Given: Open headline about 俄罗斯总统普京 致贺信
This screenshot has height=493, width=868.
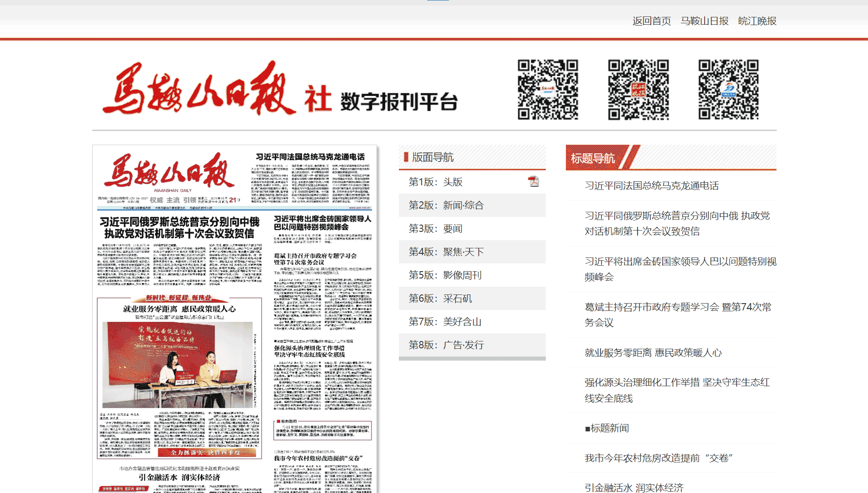Looking at the screenshot, I should [677, 223].
